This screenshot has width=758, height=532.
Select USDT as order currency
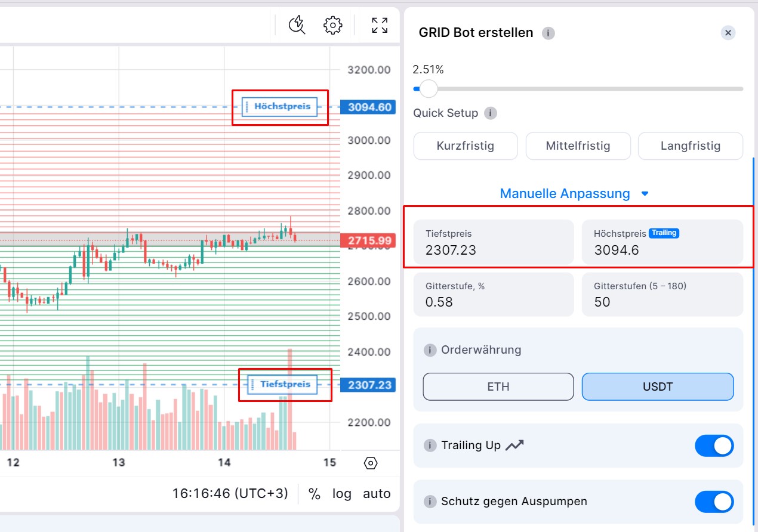pyautogui.click(x=658, y=386)
